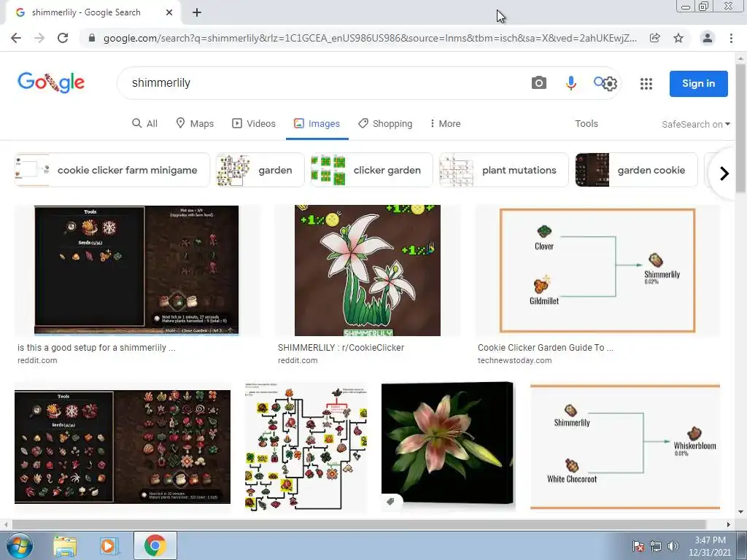Open the full garden seeds thumbnail
This screenshot has height=560, width=747.
point(123,447)
